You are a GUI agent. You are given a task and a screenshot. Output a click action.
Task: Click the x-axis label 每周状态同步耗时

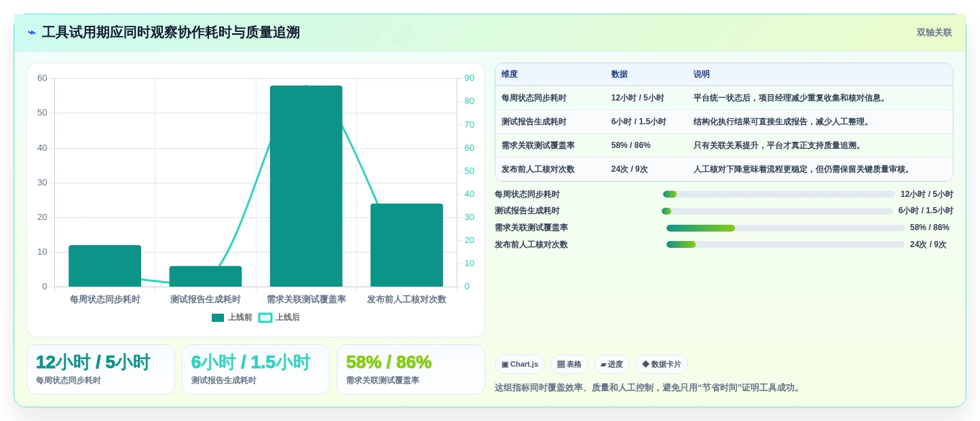click(x=105, y=299)
